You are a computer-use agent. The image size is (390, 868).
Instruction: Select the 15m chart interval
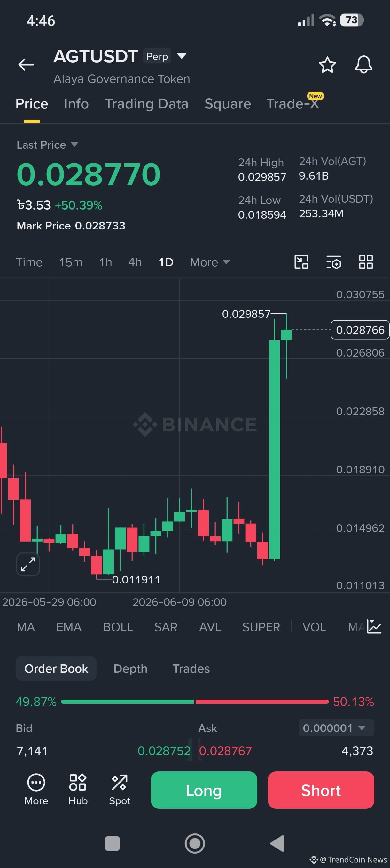tap(71, 262)
